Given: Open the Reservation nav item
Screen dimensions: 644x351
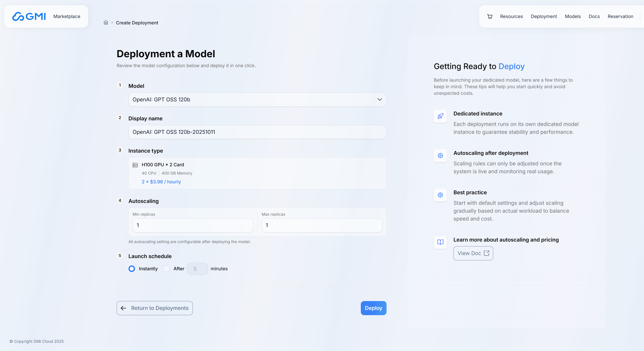Looking at the screenshot, I should click(620, 17).
